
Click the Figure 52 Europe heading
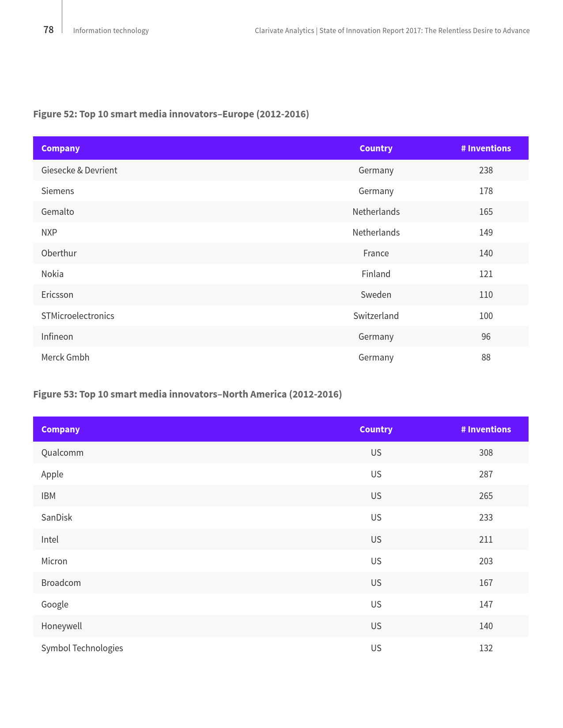171,114
